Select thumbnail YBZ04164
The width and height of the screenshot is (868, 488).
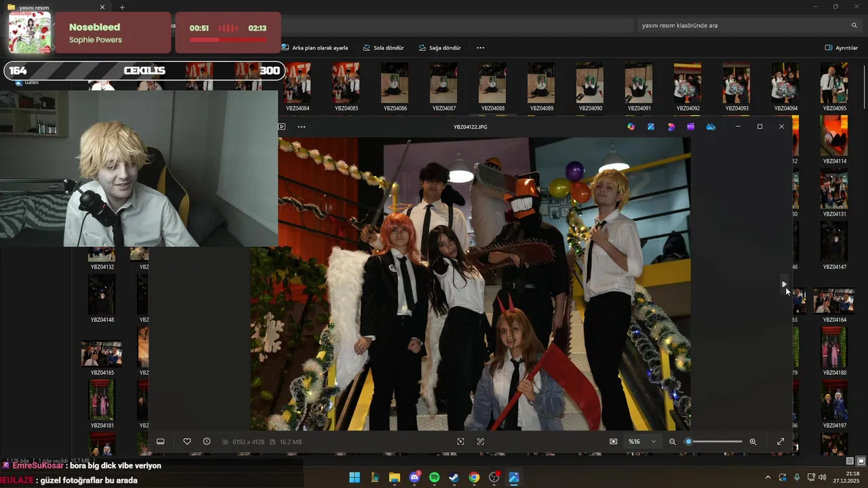point(834,305)
